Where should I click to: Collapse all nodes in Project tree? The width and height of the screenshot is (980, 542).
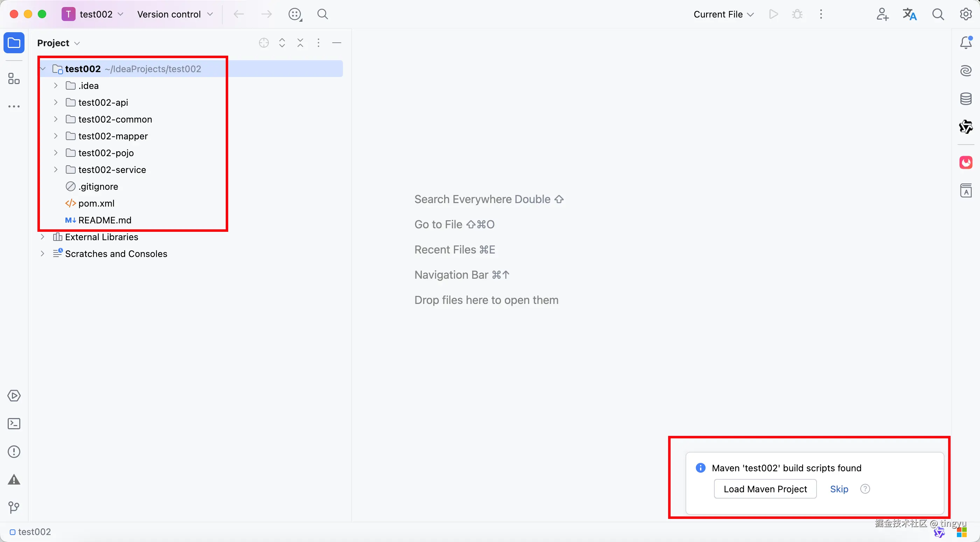click(x=300, y=43)
